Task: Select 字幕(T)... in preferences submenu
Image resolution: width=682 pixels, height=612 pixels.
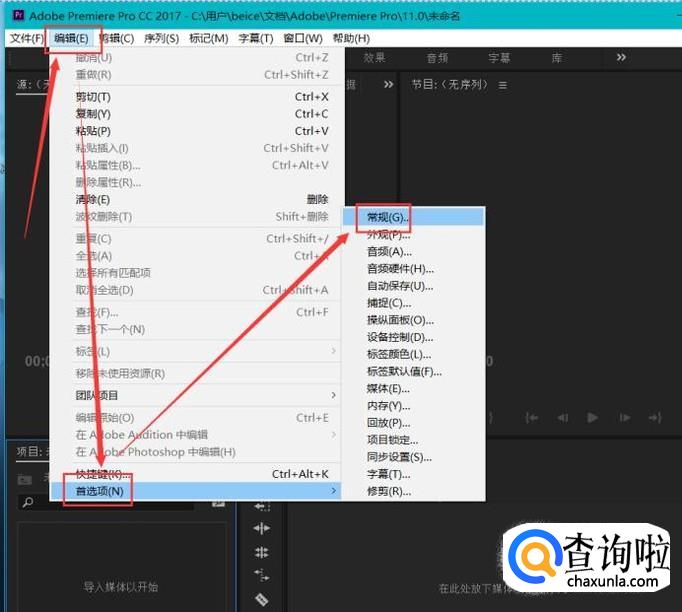Action: pyautogui.click(x=414, y=475)
